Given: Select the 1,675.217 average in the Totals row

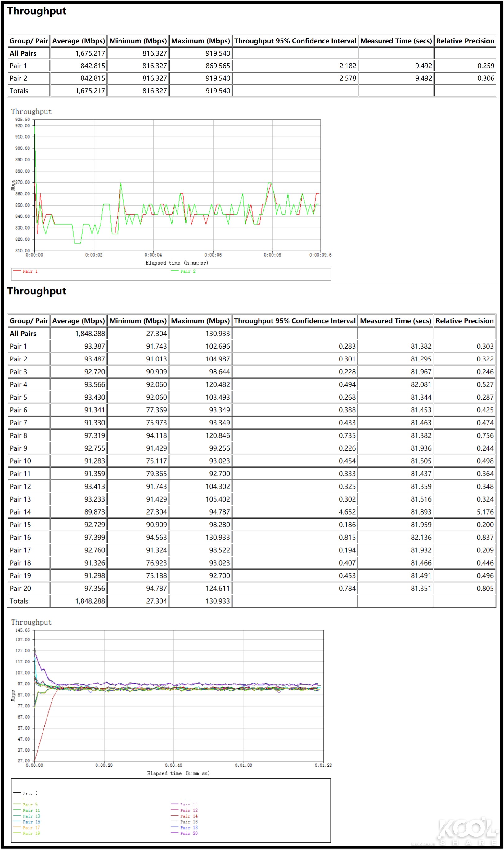Looking at the screenshot, I should tap(90, 91).
